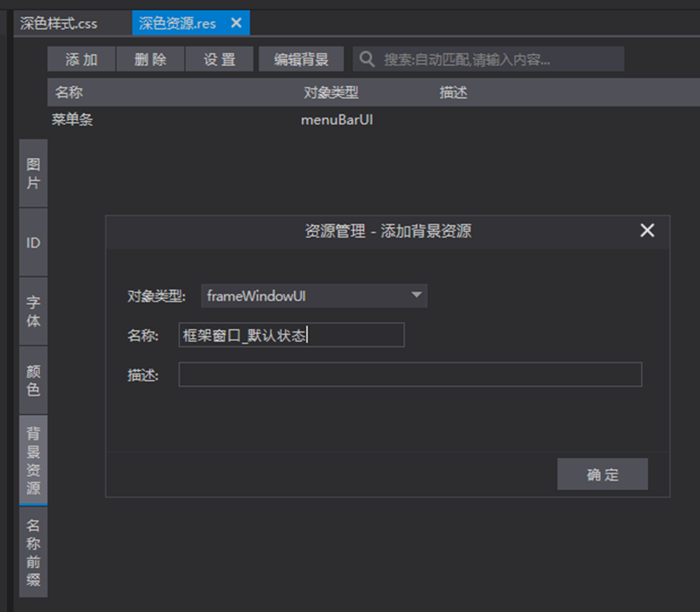Close the 深色资源.res tab
The image size is (700, 612).
click(236, 23)
